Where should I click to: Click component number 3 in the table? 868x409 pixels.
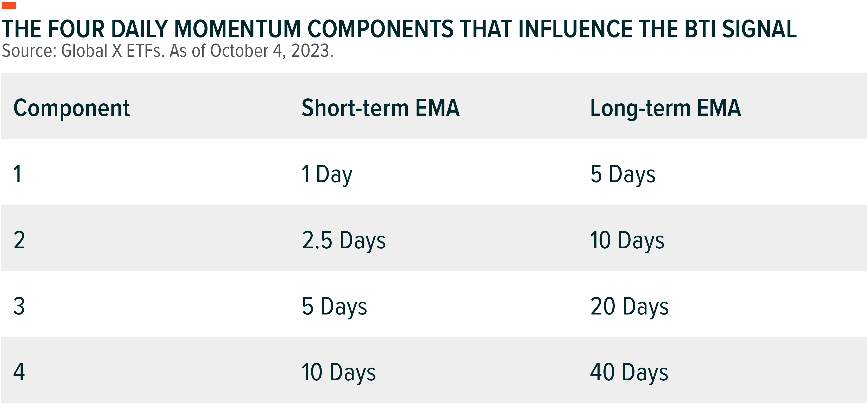[x=19, y=306]
